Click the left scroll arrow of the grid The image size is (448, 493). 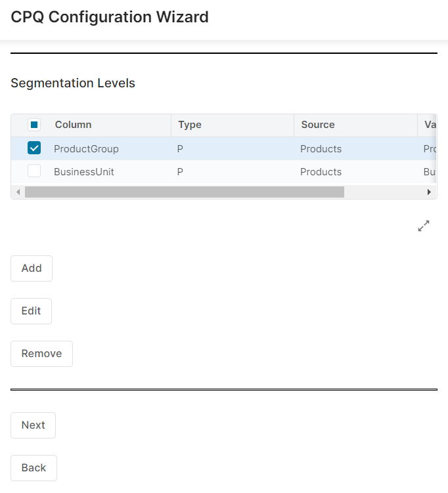[x=18, y=192]
